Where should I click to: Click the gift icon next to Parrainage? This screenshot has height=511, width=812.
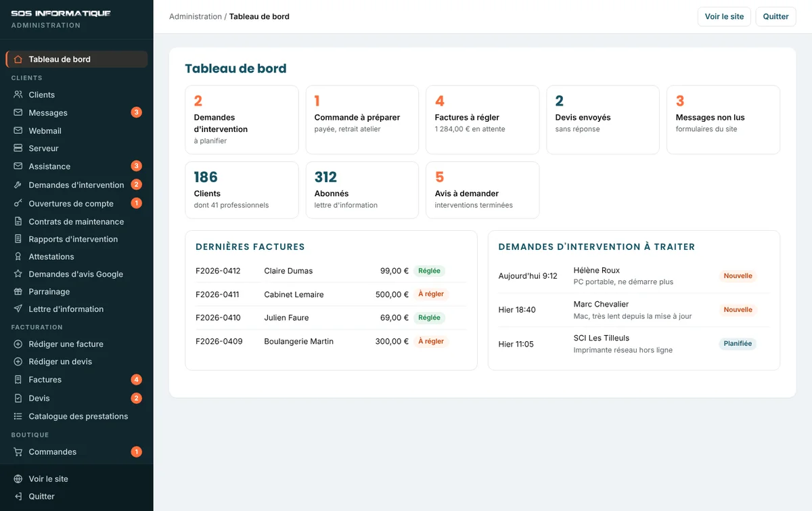coord(18,292)
